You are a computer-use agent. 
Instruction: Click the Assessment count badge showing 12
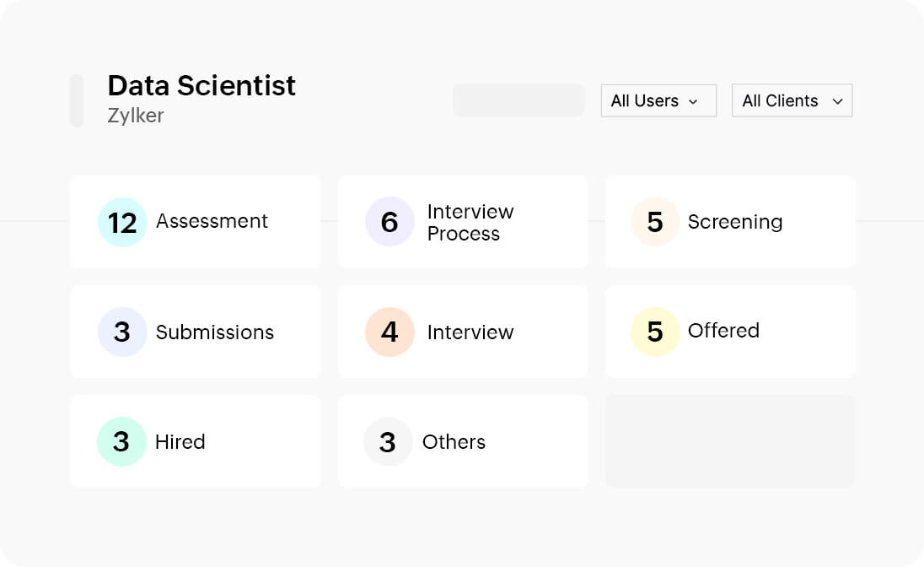click(x=122, y=223)
